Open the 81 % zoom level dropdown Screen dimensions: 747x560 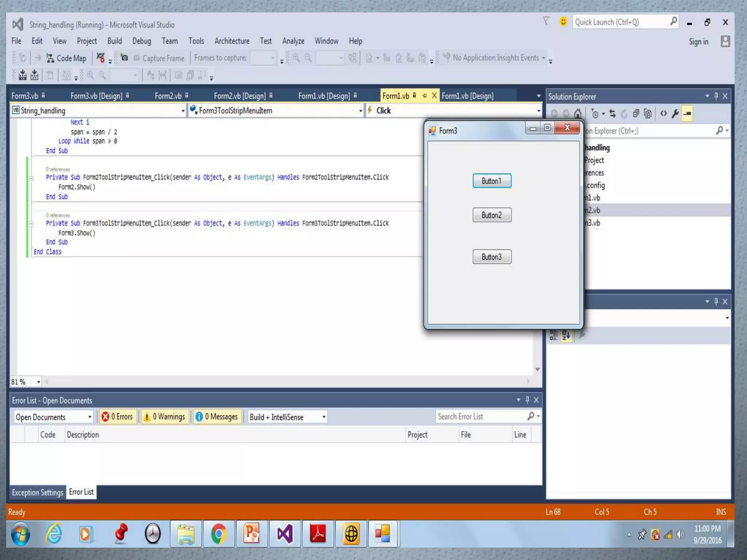point(38,382)
